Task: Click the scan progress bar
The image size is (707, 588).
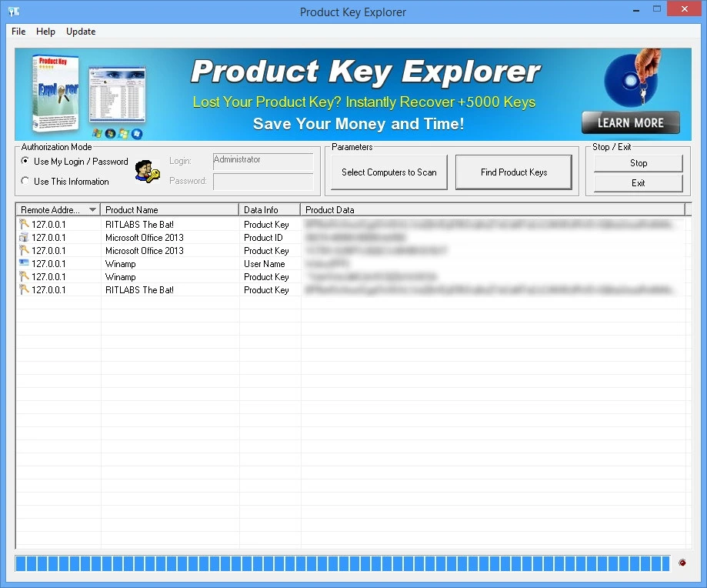Action: point(342,563)
